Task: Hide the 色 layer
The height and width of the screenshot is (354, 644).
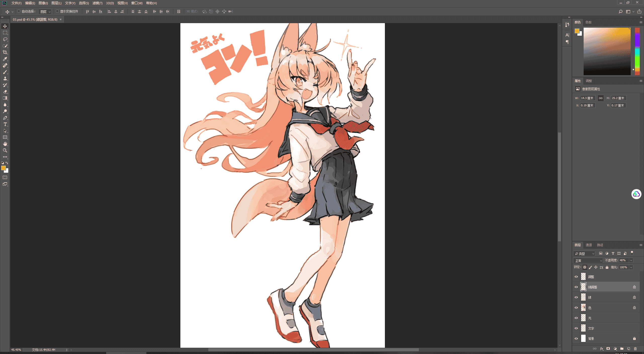Action: [576, 307]
